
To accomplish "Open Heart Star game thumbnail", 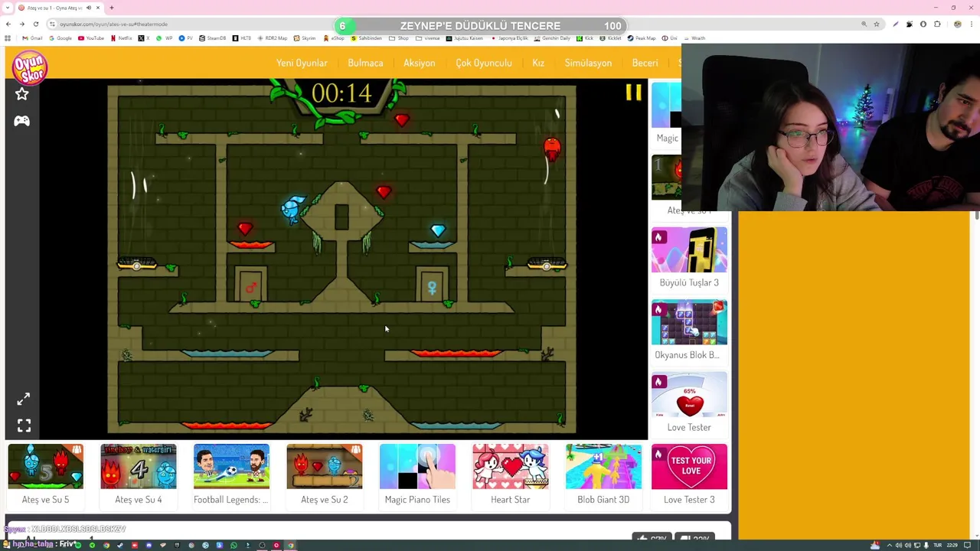I will click(511, 466).
